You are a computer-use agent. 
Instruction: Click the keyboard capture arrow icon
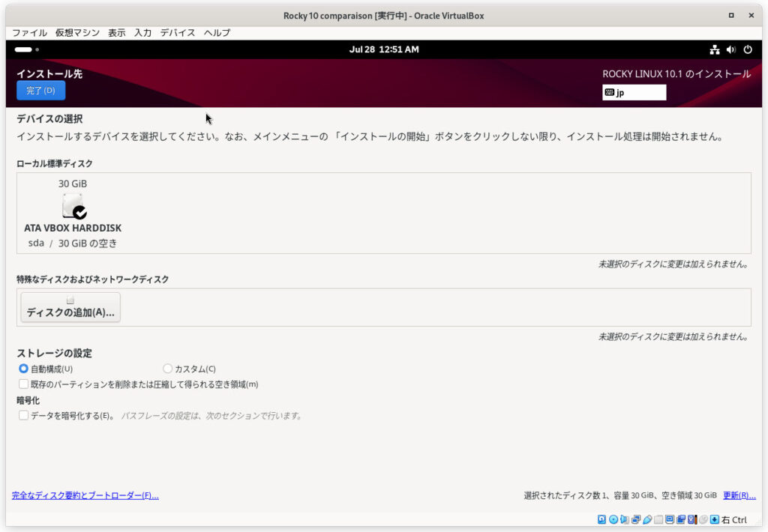pos(715,519)
